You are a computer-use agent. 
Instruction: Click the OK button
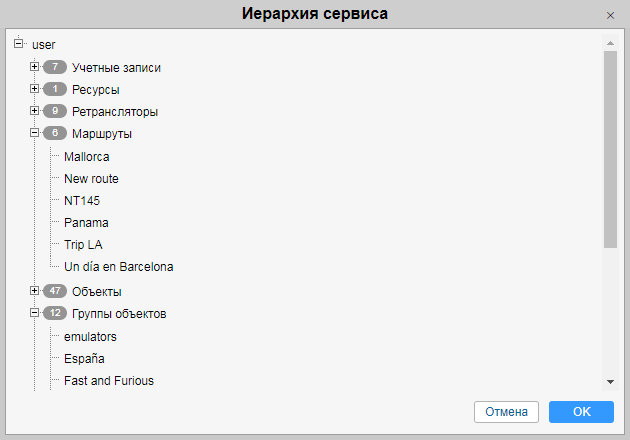[x=581, y=412]
